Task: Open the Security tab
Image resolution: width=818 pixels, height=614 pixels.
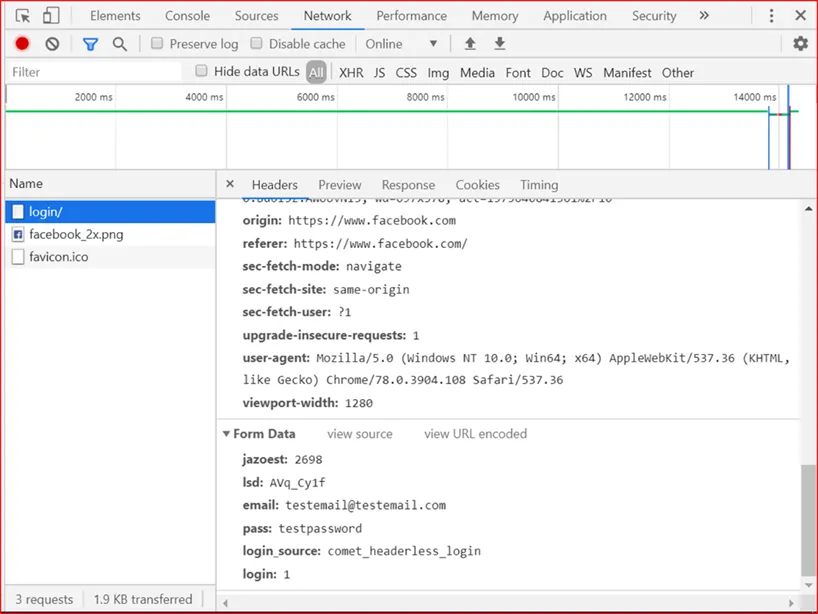Action: [654, 16]
